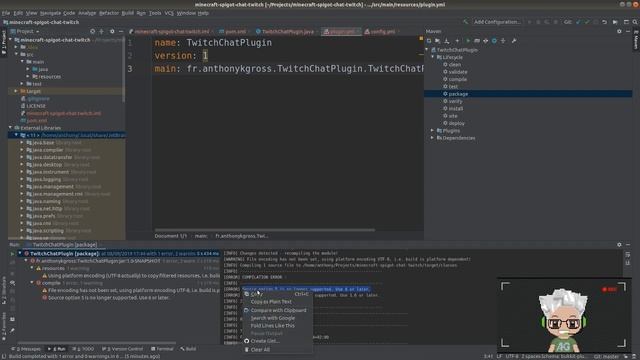Viewport: 640px width, 360px height.
Task: Select Compare with Clipboard
Action: [x=278, y=310]
